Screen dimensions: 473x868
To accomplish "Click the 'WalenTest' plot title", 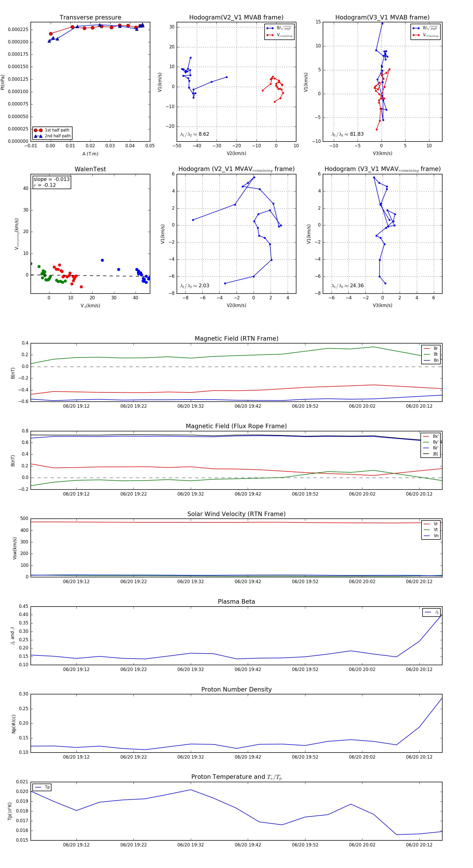I will [x=90, y=169].
